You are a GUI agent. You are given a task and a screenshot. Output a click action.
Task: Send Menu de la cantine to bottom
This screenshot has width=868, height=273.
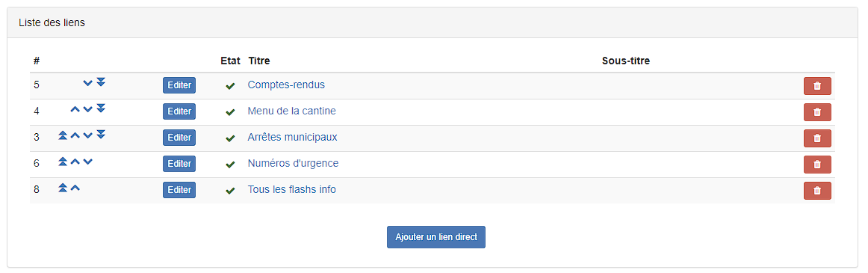(x=101, y=108)
